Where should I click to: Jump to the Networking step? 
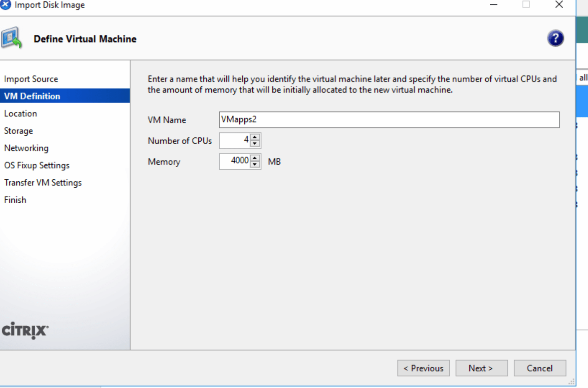(x=26, y=148)
